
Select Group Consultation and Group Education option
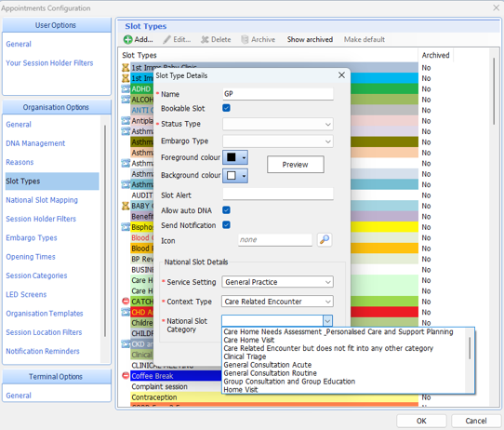click(x=289, y=382)
